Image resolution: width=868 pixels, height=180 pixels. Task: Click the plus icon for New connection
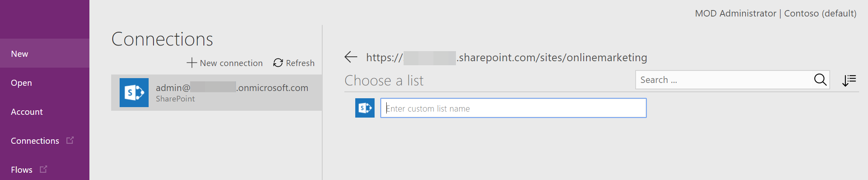click(x=192, y=63)
